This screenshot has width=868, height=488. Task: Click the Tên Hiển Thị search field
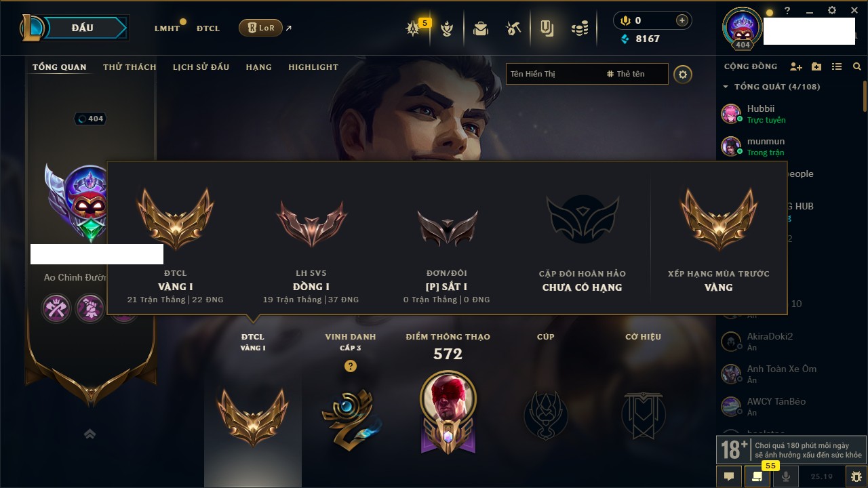tap(553, 74)
